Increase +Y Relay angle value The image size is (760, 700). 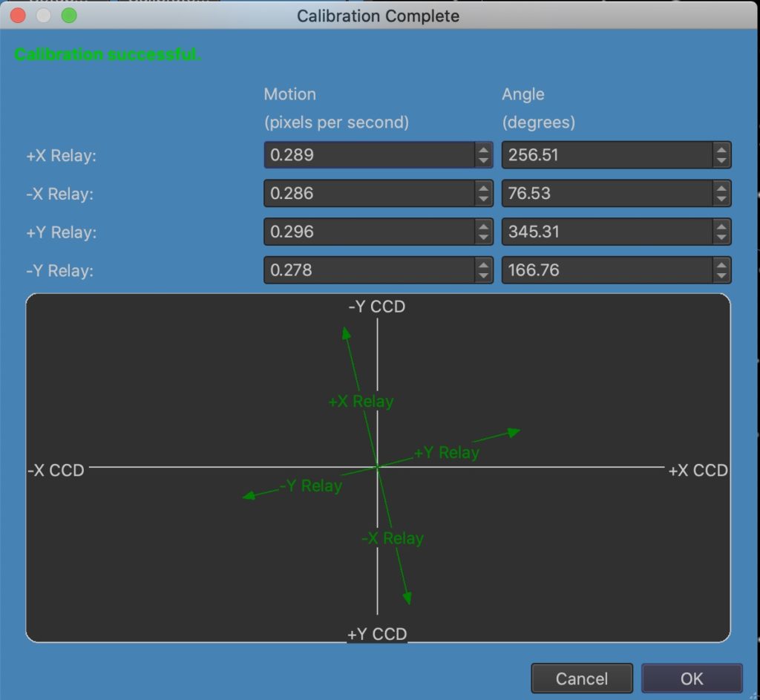721,226
